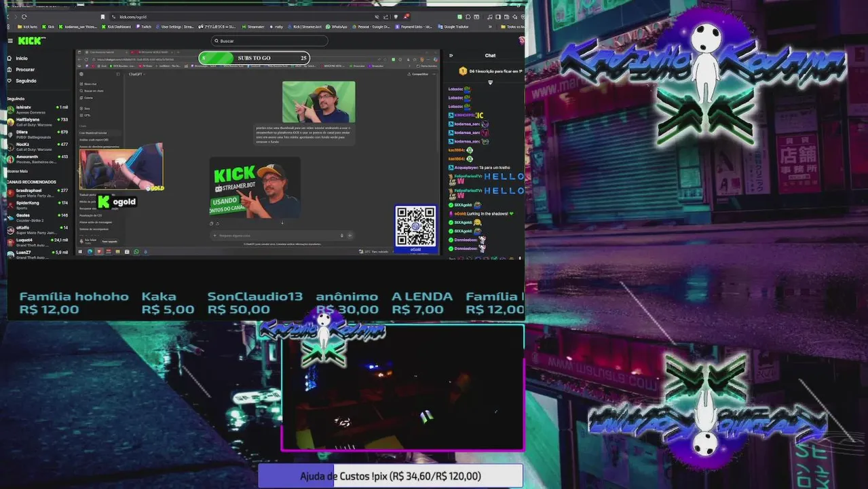Screen dimensions: 868x489
Task: Reload the browser page
Action: click(x=24, y=16)
